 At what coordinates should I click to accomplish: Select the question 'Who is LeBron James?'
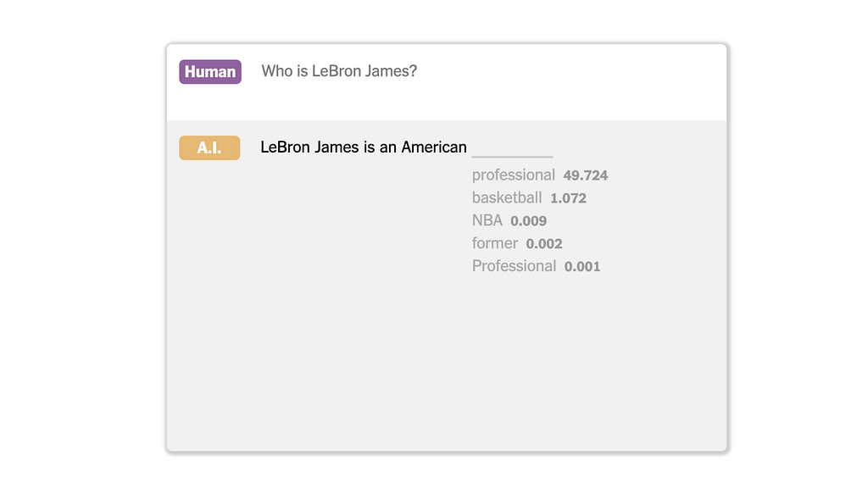339,71
